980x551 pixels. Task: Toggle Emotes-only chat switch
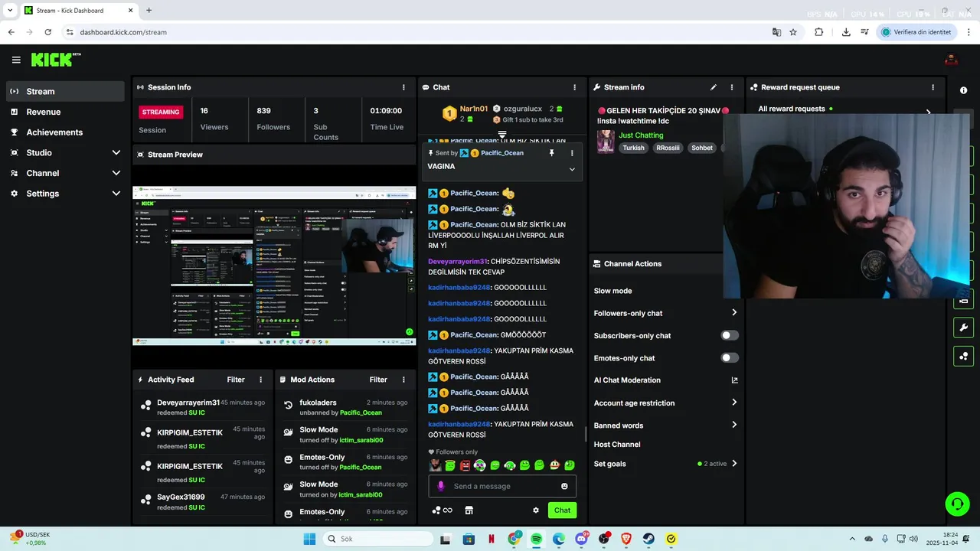[730, 358]
